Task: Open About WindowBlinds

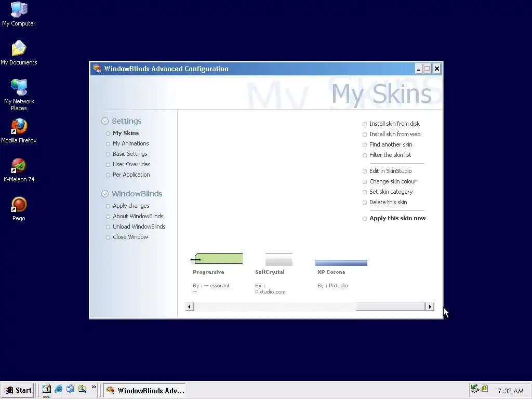Action: pos(138,216)
